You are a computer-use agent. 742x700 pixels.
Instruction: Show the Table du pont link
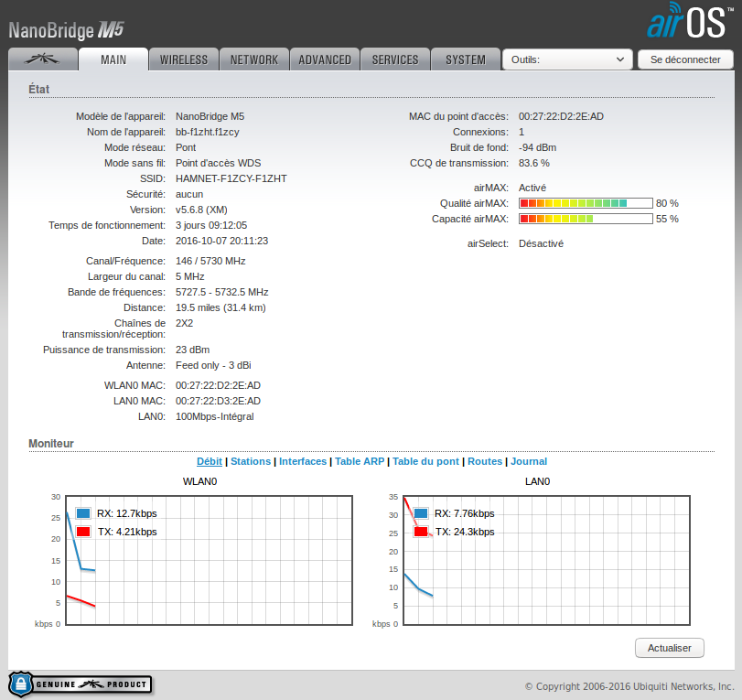click(425, 461)
